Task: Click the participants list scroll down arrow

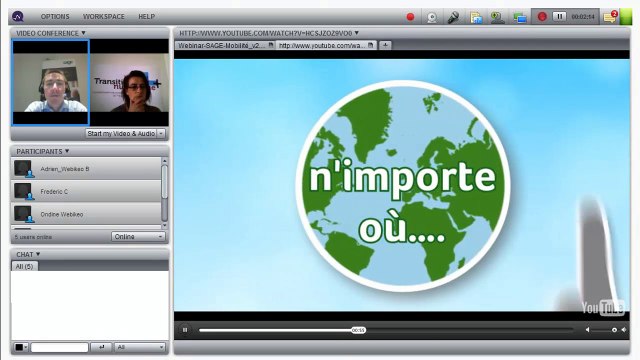Action: coord(165,225)
